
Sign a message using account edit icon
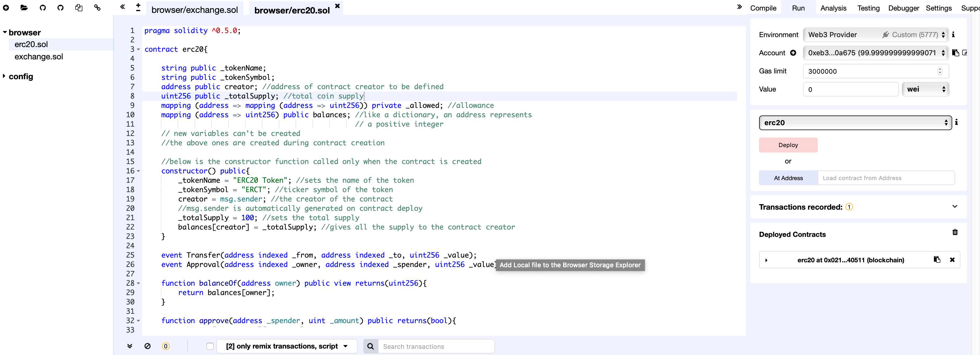[964, 53]
